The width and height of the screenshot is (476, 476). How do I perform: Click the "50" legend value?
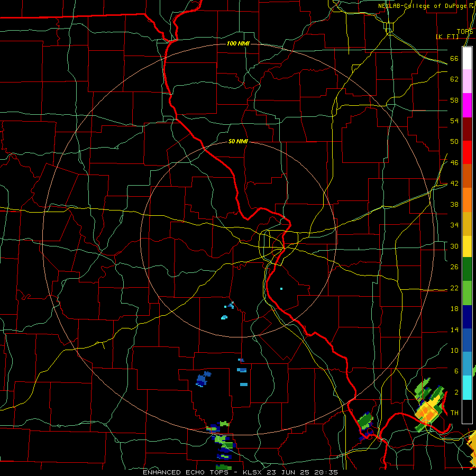pyautogui.click(x=454, y=141)
